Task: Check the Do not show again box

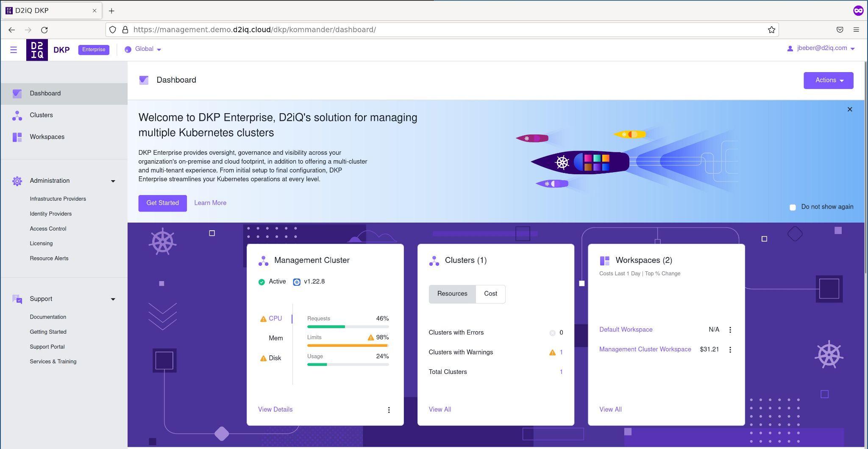Action: [x=793, y=207]
